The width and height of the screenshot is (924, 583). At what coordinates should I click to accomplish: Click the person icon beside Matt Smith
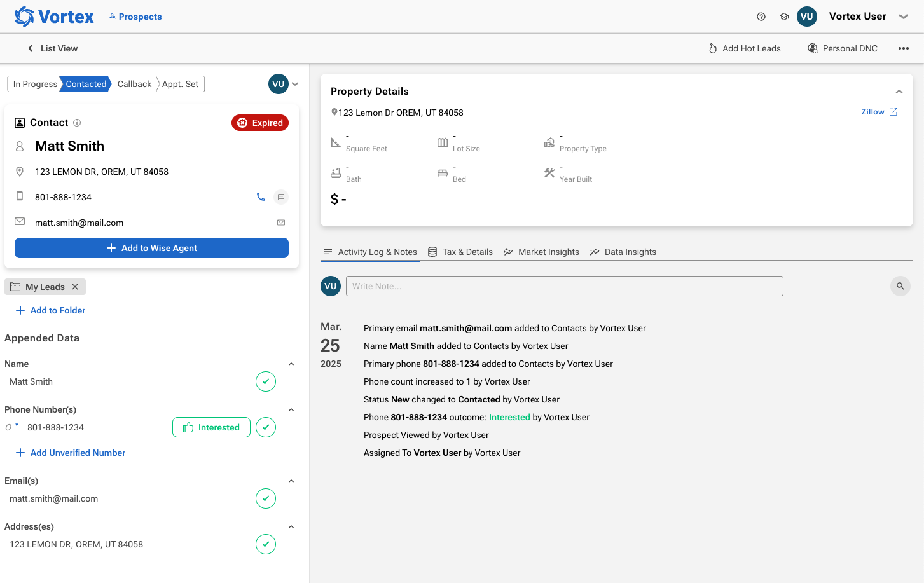[x=20, y=146]
